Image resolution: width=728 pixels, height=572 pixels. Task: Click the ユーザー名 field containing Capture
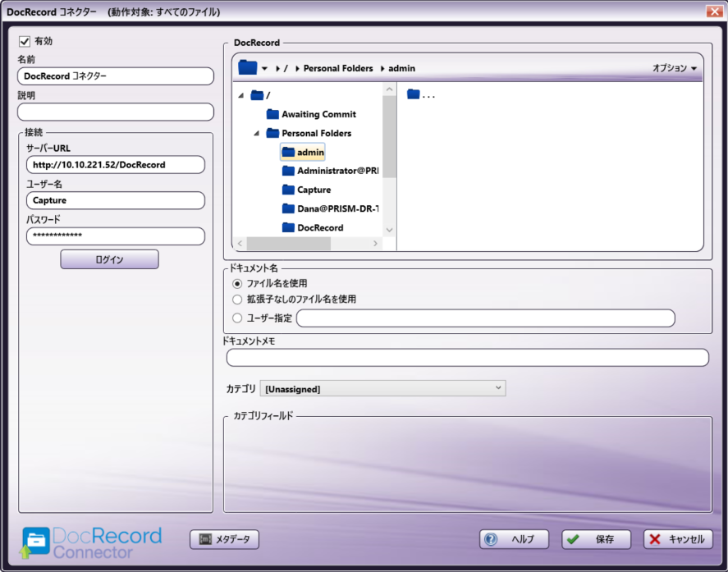[x=116, y=200]
